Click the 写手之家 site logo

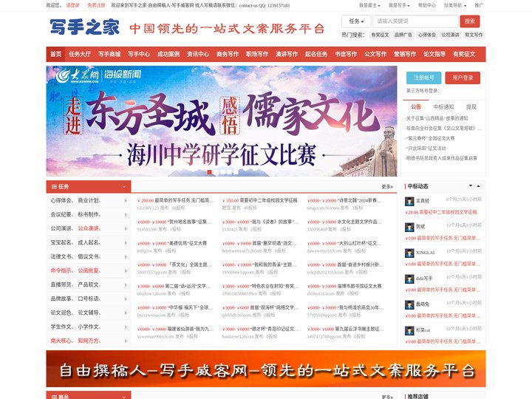point(84,27)
